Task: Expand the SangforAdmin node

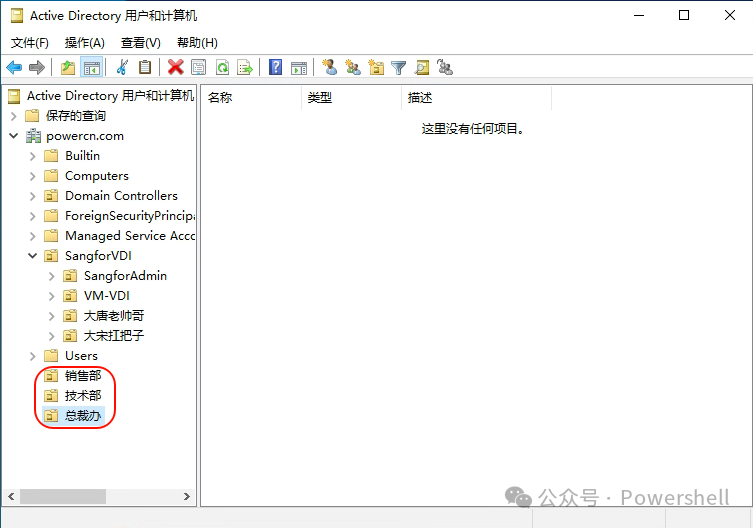Action: pos(52,276)
